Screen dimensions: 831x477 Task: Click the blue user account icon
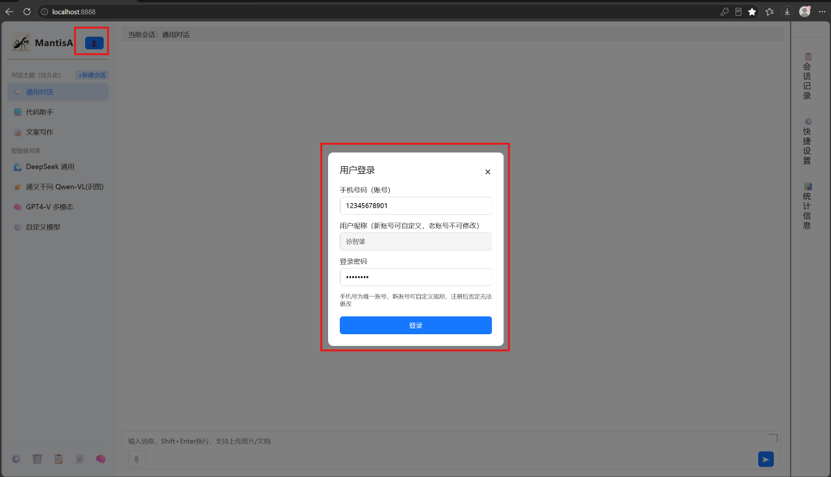point(94,43)
